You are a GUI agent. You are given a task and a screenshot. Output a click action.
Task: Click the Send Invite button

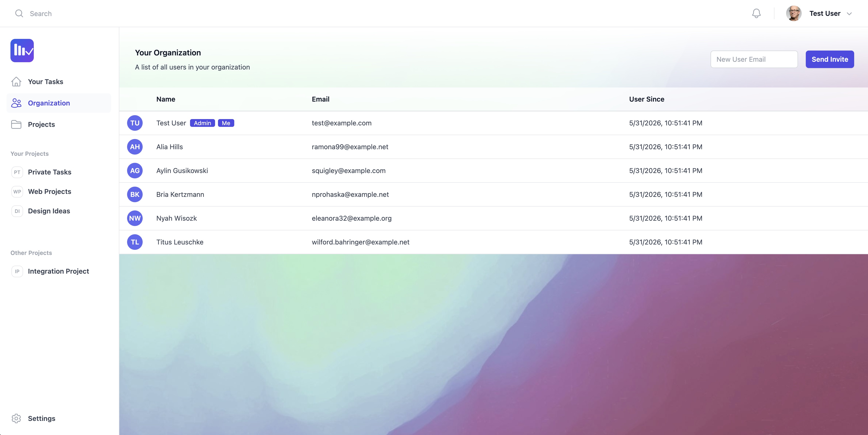(830, 59)
